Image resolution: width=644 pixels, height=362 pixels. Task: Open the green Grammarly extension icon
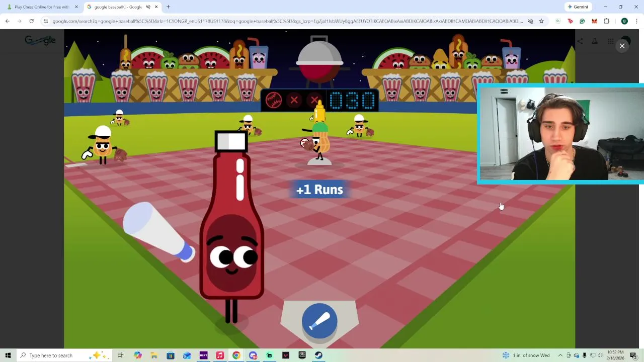582,21
